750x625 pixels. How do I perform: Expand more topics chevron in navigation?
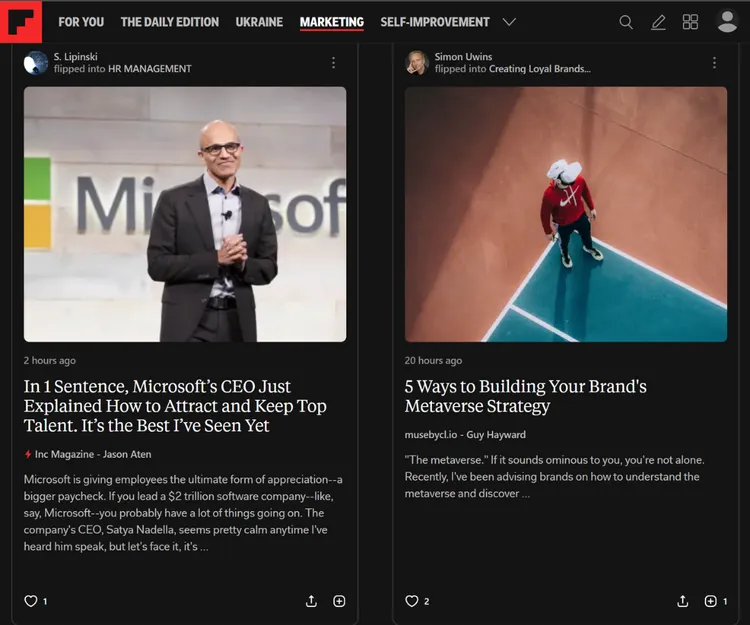coord(509,22)
